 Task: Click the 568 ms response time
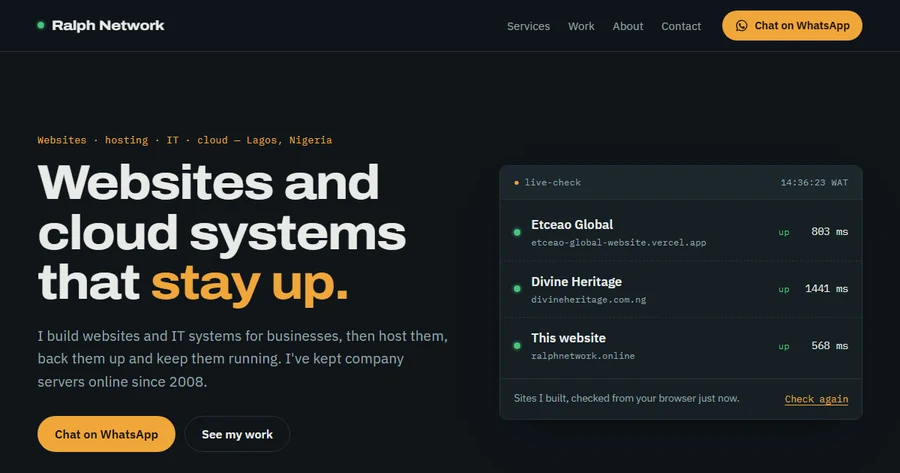[x=829, y=346]
